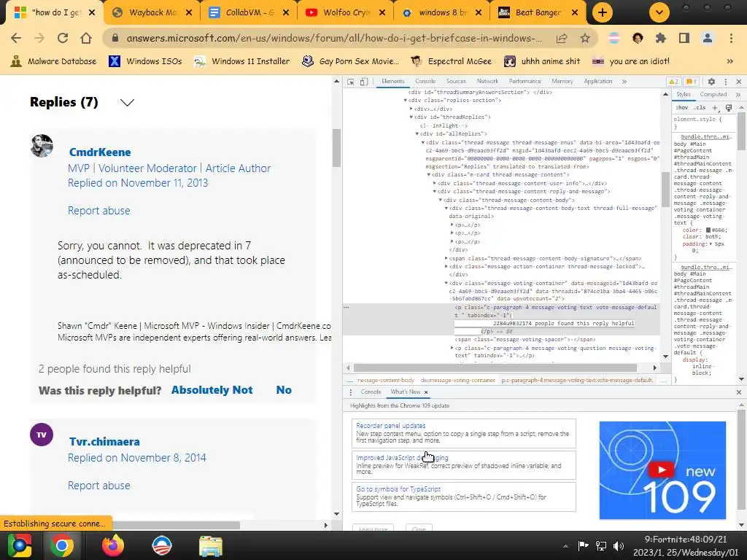747x560 pixels.
Task: Switch to the Computed pane
Action: point(713,94)
